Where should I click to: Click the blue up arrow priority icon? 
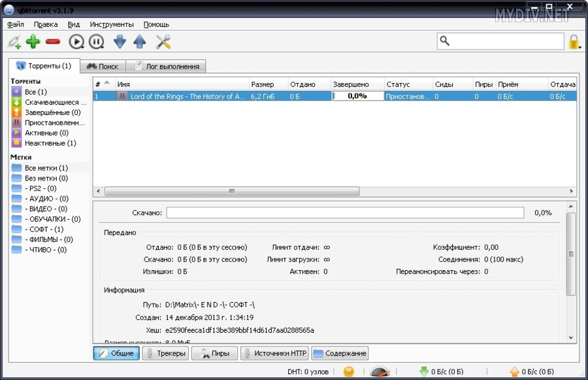tap(139, 43)
